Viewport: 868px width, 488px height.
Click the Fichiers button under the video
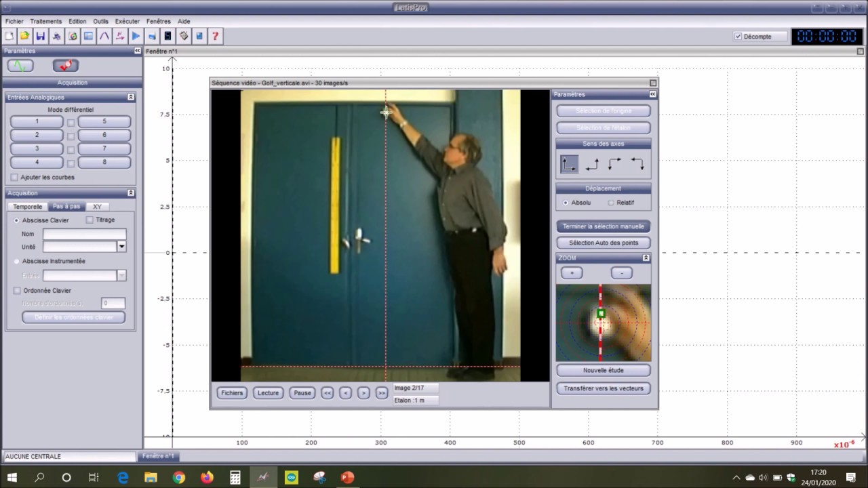[232, 393]
